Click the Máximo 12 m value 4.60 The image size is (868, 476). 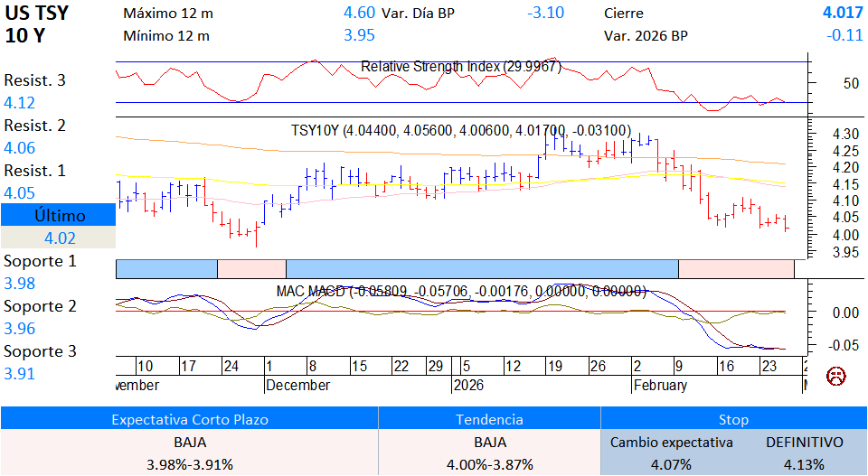tap(359, 13)
